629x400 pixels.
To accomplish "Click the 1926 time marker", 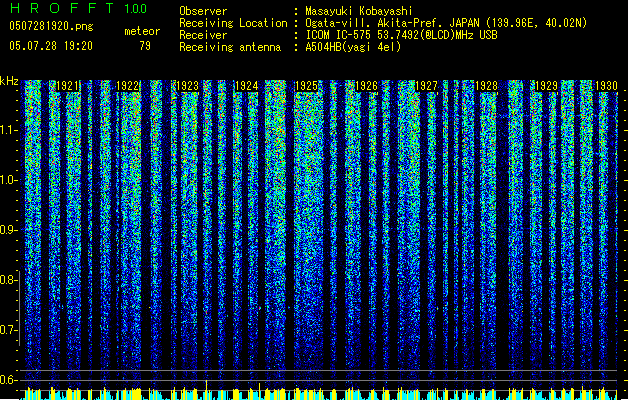I will pyautogui.click(x=367, y=86).
